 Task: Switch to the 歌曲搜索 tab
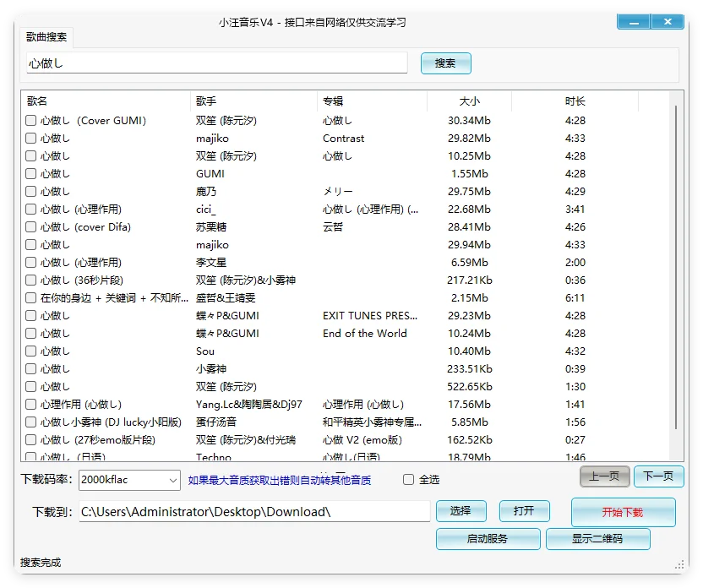[46, 37]
